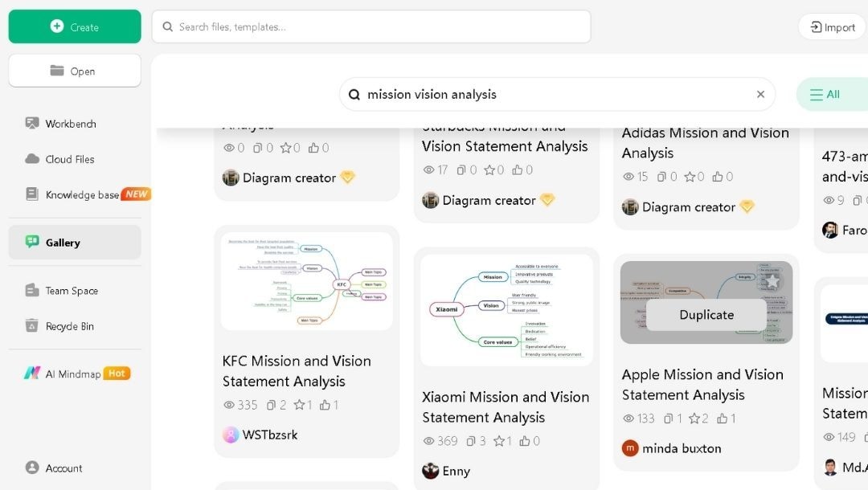Clear the search with the X icon
868x490 pixels.
(x=759, y=94)
